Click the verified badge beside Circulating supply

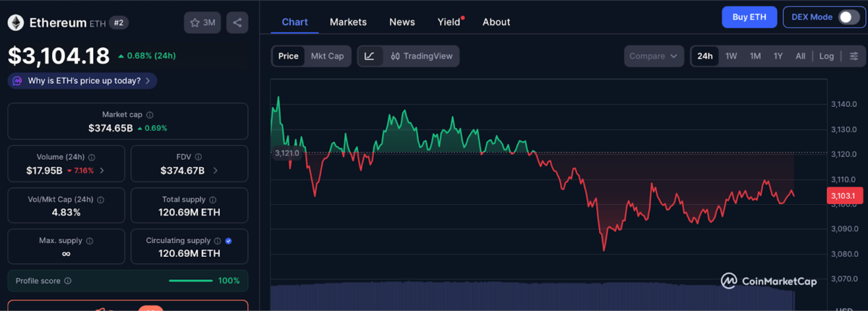[229, 241]
